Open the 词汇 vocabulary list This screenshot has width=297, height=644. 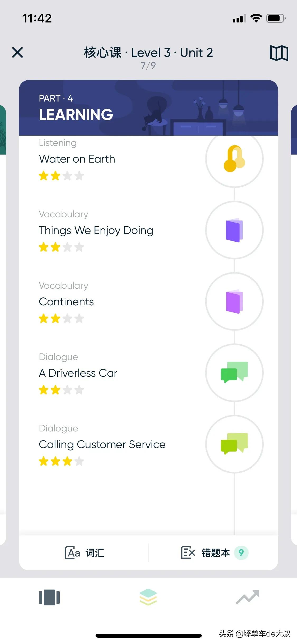(x=84, y=553)
